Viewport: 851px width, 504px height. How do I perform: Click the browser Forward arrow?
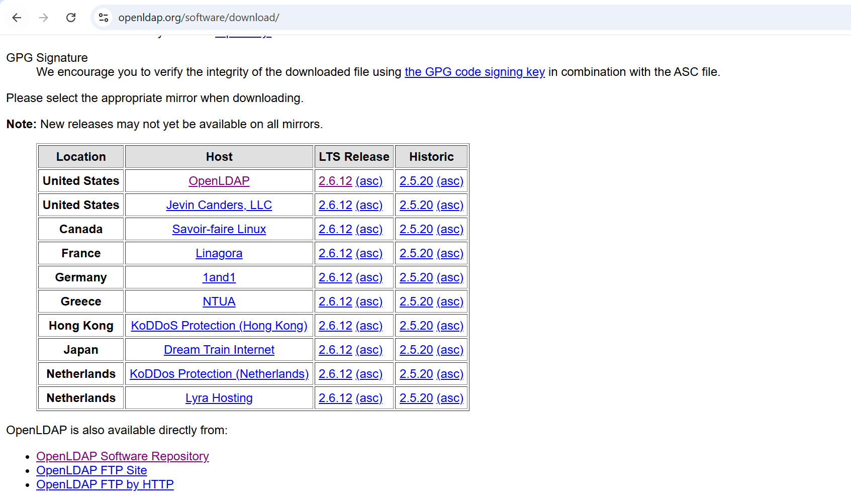(44, 18)
